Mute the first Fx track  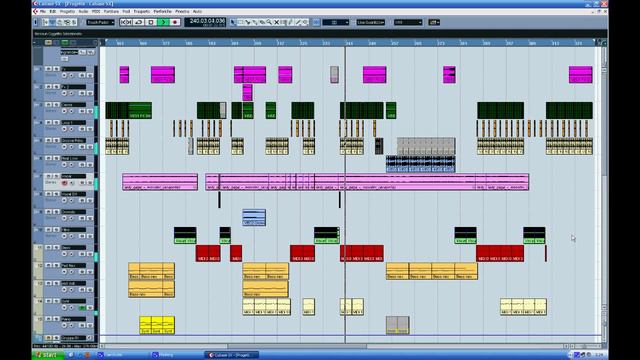[x=48, y=69]
